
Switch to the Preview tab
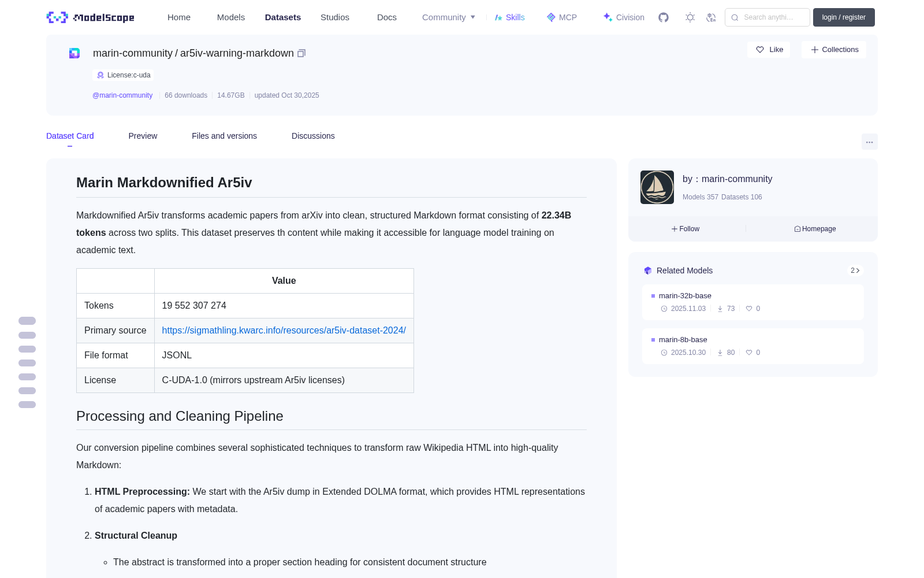[x=143, y=136]
